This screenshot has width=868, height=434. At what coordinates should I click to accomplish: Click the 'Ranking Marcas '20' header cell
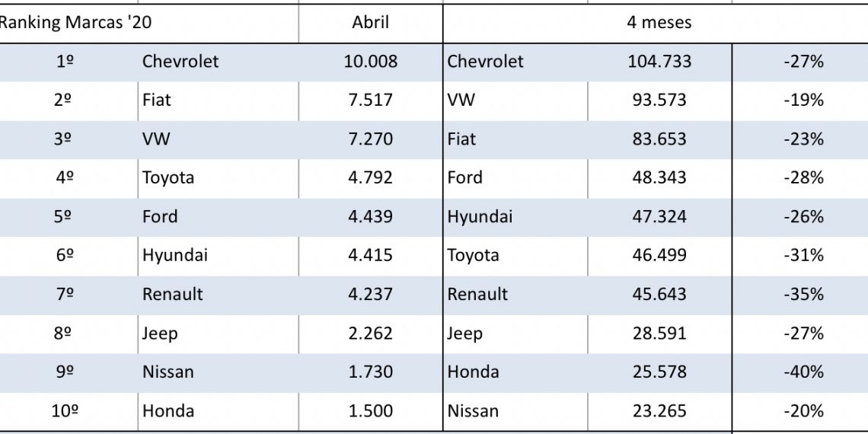(75, 23)
